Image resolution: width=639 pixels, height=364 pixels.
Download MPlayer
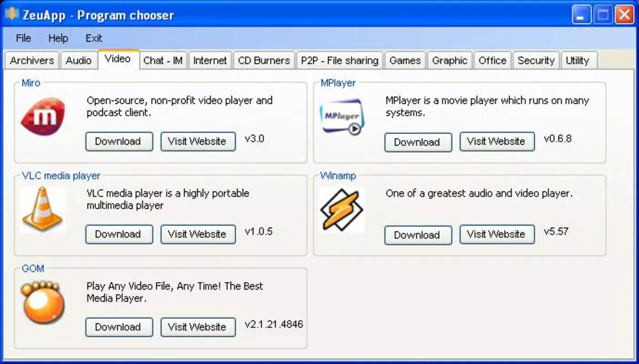pos(418,142)
